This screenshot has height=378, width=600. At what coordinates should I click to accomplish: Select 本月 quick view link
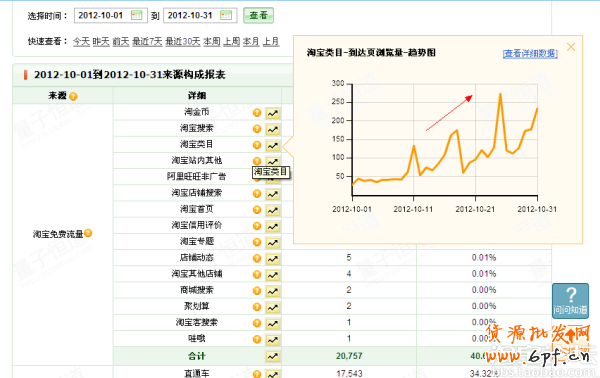251,41
